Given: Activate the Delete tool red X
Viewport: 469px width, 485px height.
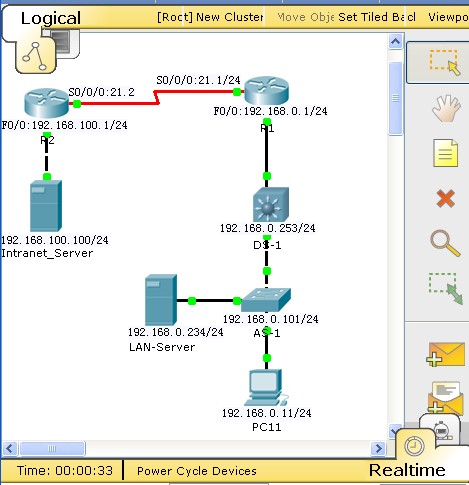Looking at the screenshot, I should [446, 199].
